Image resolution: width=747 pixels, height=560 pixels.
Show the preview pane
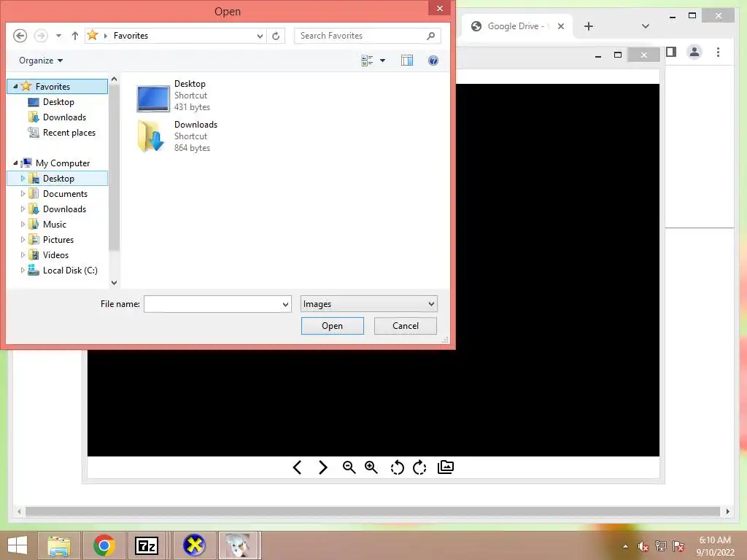(407, 61)
